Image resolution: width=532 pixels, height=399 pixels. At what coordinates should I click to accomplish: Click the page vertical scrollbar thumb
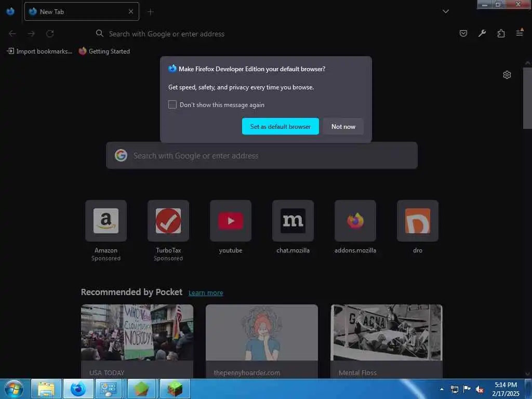point(527,98)
